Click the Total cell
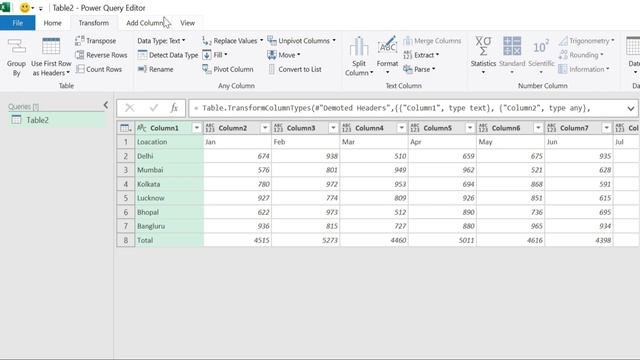The image size is (640, 360). (x=169, y=240)
